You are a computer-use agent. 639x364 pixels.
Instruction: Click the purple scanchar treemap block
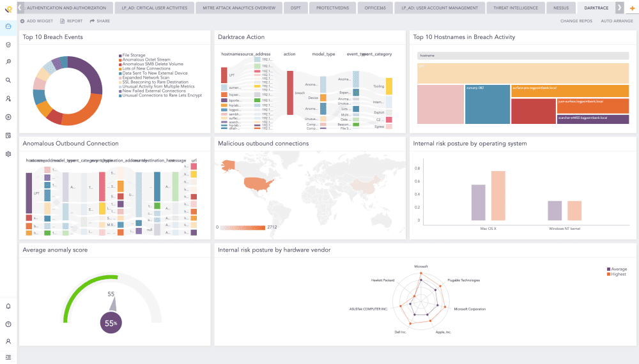point(593,119)
